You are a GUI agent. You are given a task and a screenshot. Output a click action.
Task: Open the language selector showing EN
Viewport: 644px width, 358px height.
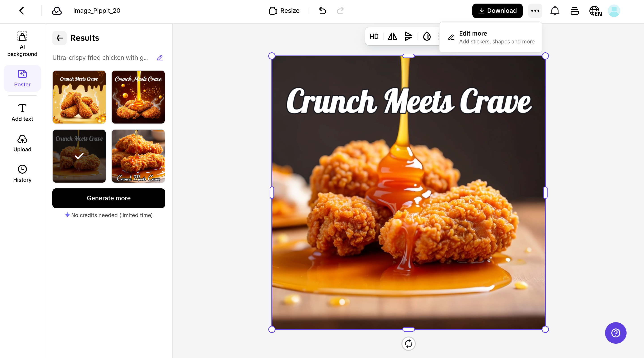point(595,11)
